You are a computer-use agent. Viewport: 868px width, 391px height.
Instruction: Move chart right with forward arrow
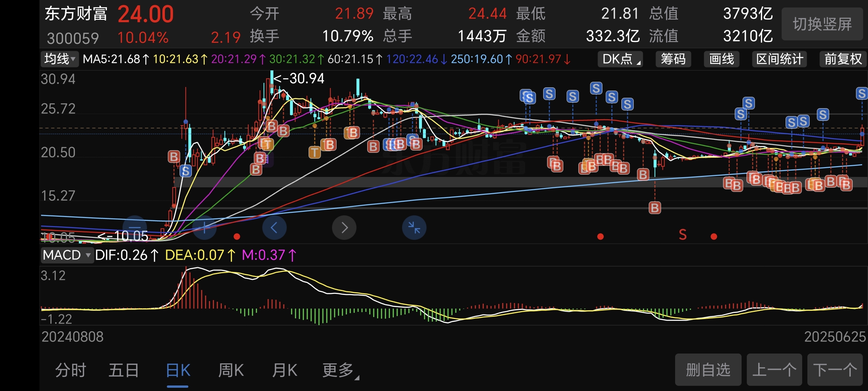(x=344, y=227)
